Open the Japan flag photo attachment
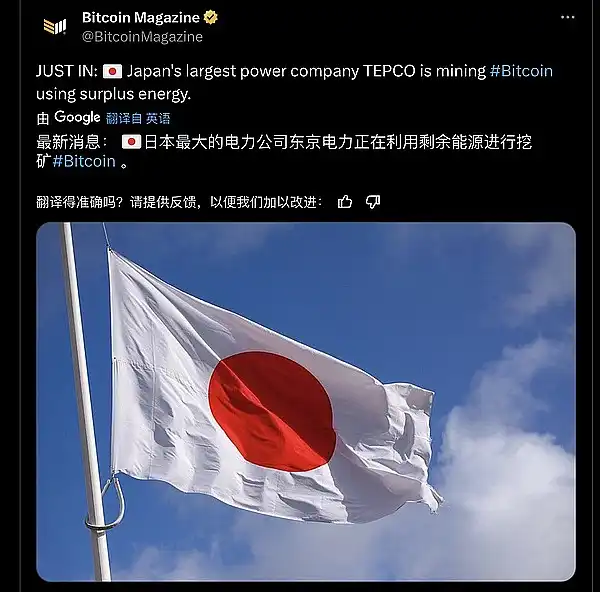The height and width of the screenshot is (592, 600). tap(306, 402)
